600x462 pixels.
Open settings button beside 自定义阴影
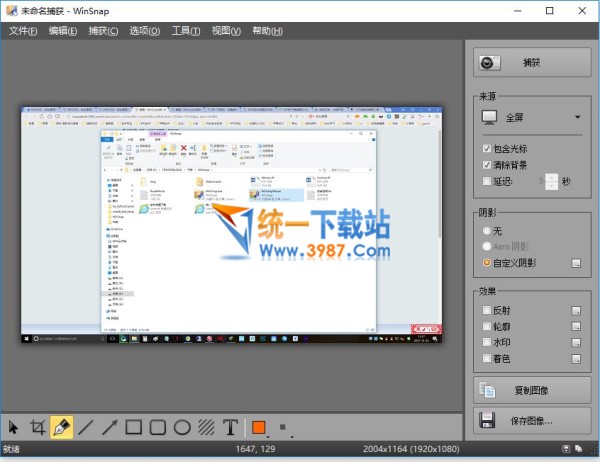[x=576, y=263]
